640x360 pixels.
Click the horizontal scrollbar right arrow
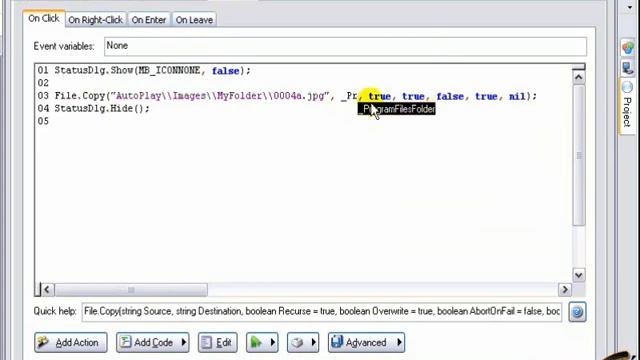565,289
